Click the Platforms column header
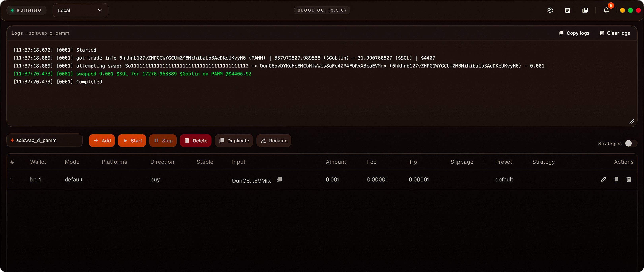The width and height of the screenshot is (644, 272). click(114, 162)
